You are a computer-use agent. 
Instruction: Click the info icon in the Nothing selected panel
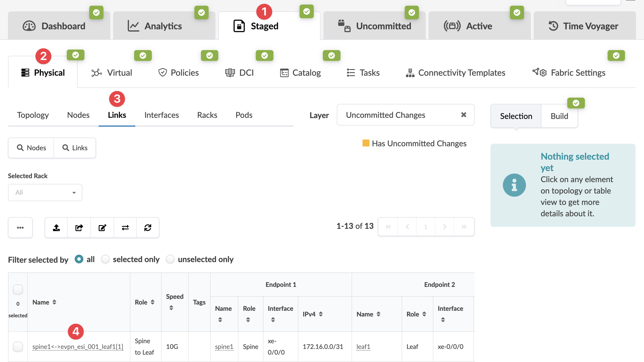pyautogui.click(x=514, y=185)
